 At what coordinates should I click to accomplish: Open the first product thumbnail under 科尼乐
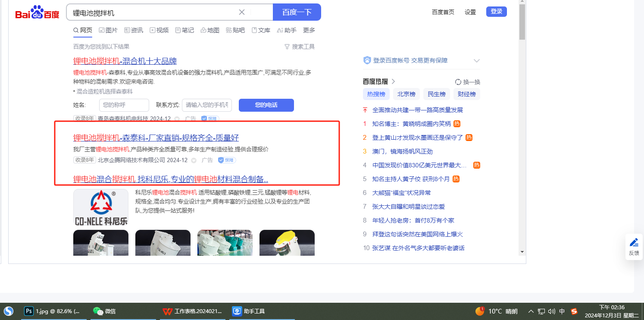pyautogui.click(x=101, y=243)
